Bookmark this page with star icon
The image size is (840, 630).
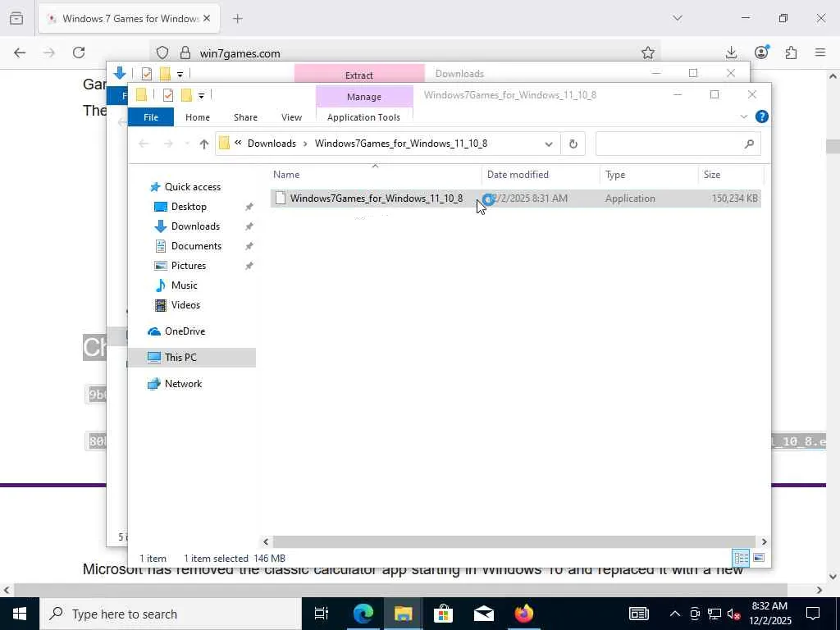click(x=648, y=52)
